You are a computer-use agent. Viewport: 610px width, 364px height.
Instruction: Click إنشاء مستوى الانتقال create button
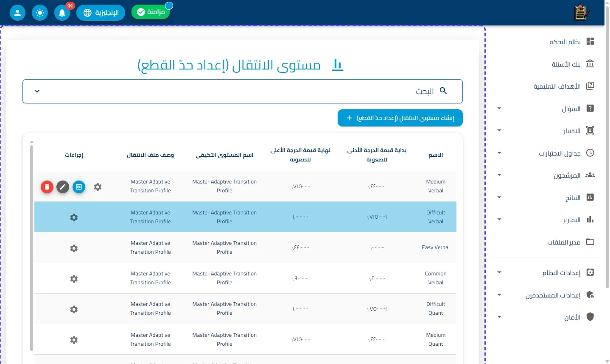pyautogui.click(x=400, y=118)
